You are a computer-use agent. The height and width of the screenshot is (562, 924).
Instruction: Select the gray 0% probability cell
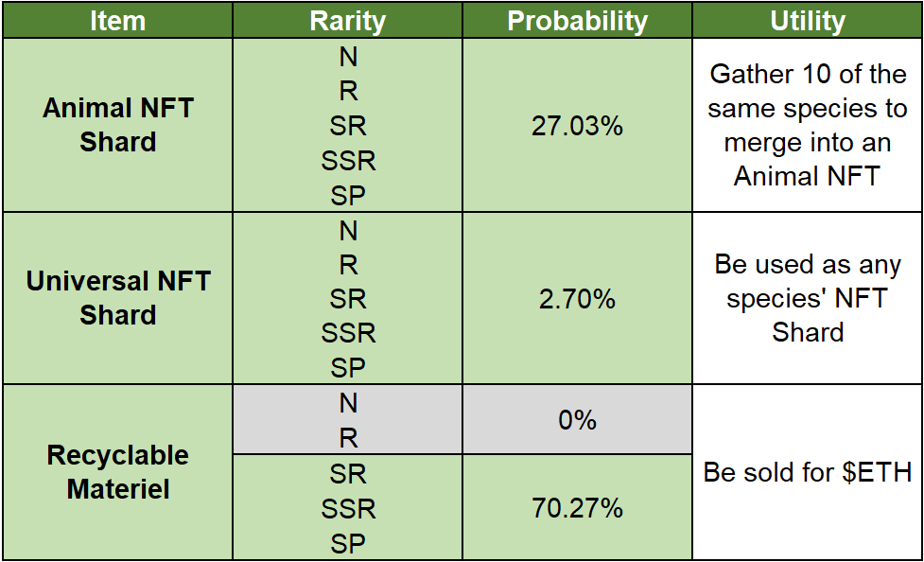point(577,420)
